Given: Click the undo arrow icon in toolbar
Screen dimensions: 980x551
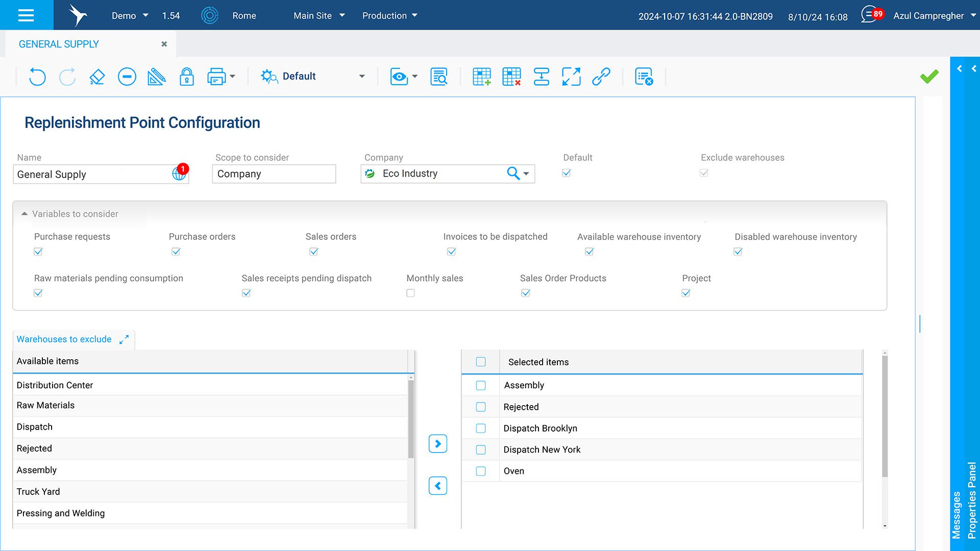Looking at the screenshot, I should tap(37, 77).
